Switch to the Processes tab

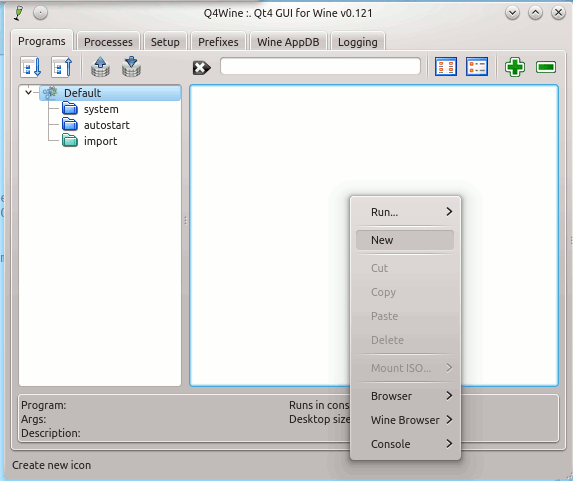coord(108,42)
